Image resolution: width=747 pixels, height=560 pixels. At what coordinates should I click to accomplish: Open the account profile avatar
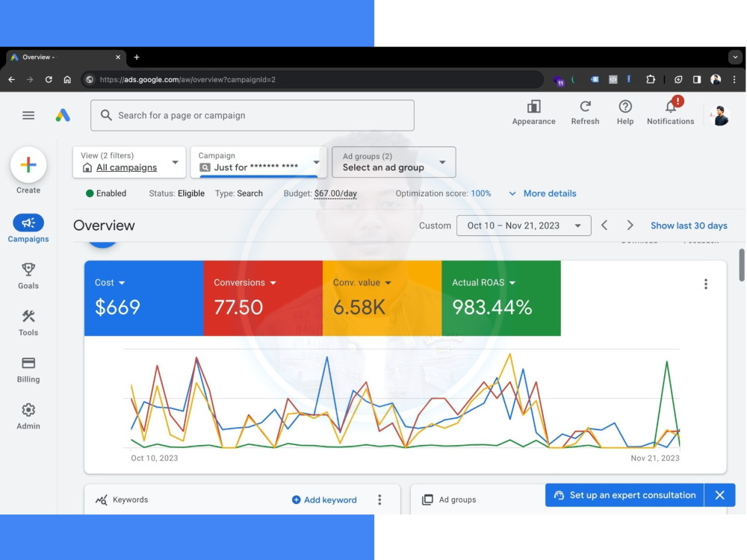tap(719, 116)
